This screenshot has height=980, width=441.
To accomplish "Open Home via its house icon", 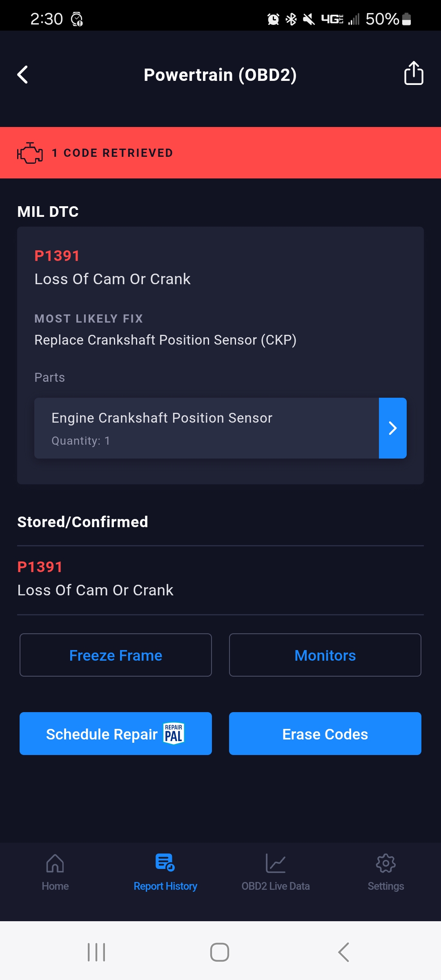I will (x=55, y=863).
